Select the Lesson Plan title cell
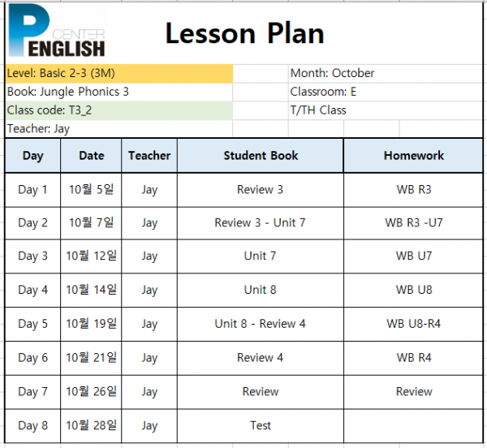The height and width of the screenshot is (448, 487). [x=244, y=33]
